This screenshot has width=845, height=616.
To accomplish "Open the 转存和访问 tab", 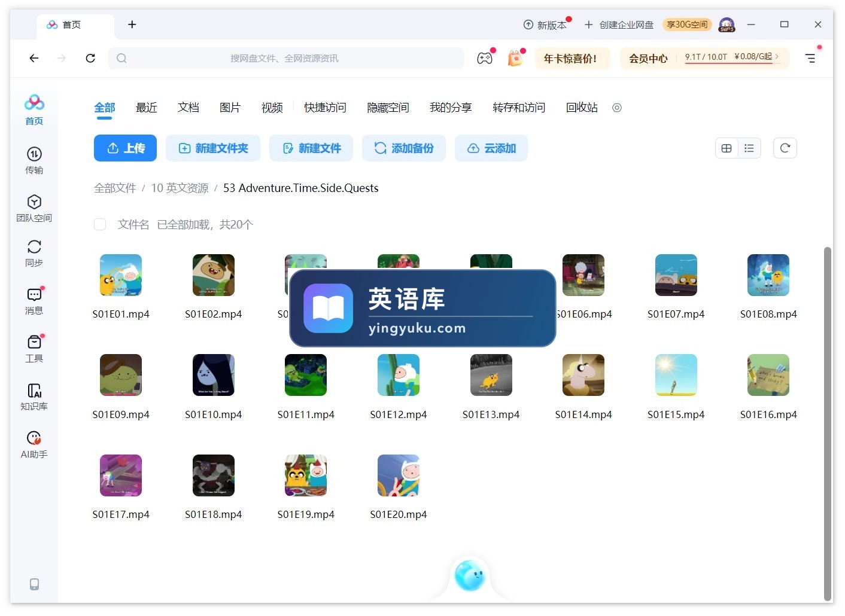I will click(519, 108).
